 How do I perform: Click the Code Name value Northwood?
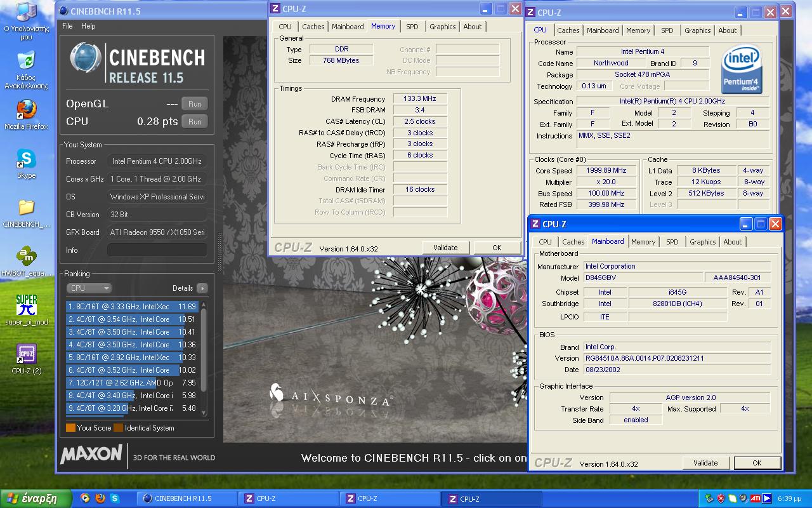click(611, 63)
